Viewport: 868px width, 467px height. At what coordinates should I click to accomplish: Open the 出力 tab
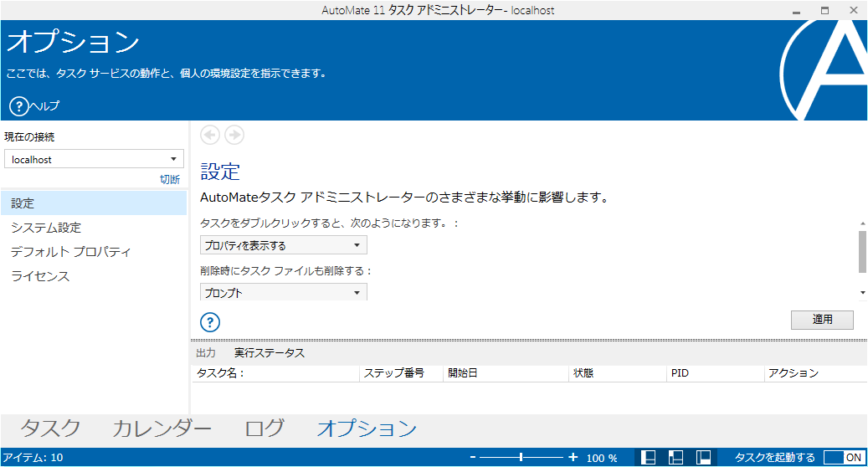click(x=206, y=353)
